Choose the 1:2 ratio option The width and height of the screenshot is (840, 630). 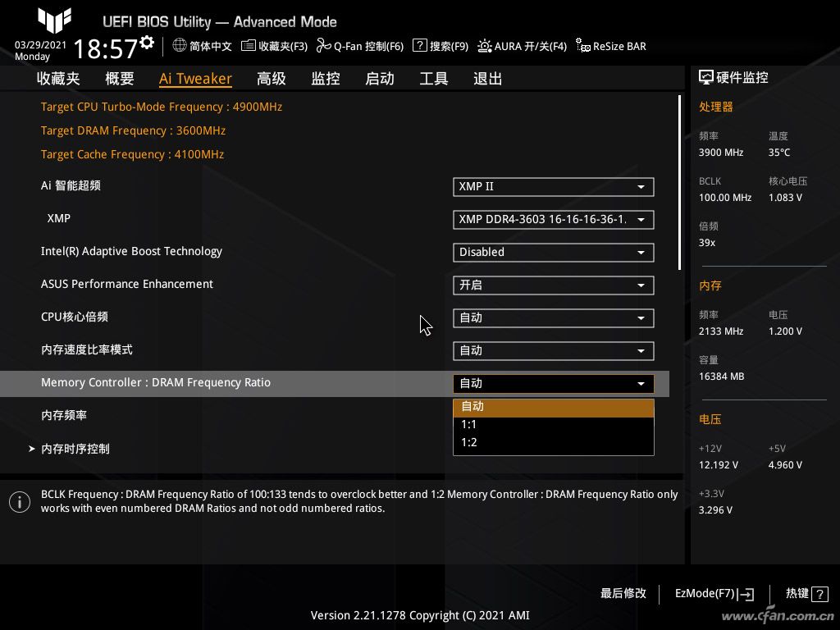point(554,442)
